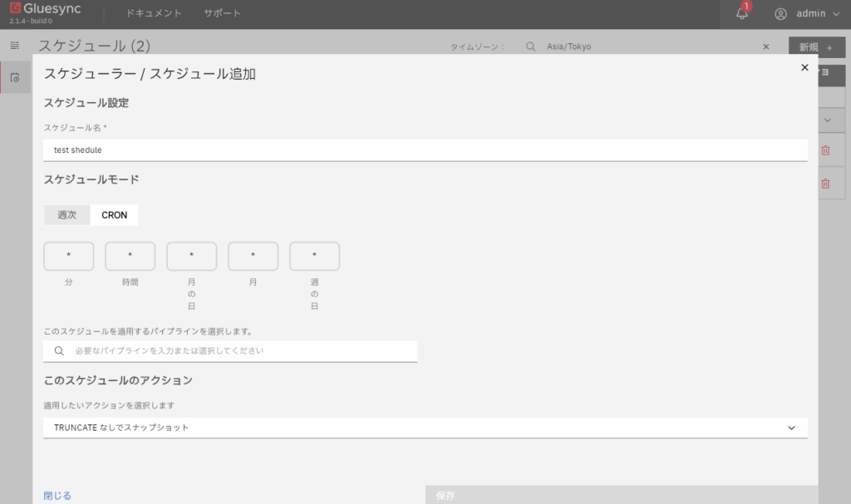Click the 保存 button
This screenshot has height=504, width=851.
621,495
